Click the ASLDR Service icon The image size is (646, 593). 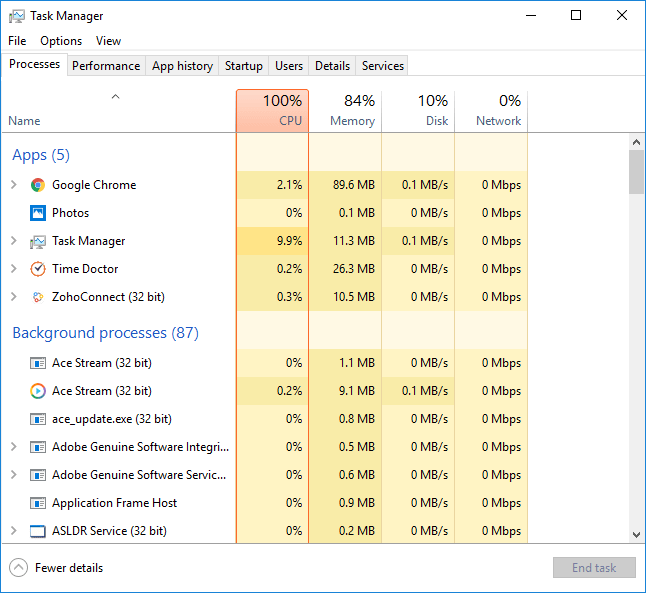(38, 531)
